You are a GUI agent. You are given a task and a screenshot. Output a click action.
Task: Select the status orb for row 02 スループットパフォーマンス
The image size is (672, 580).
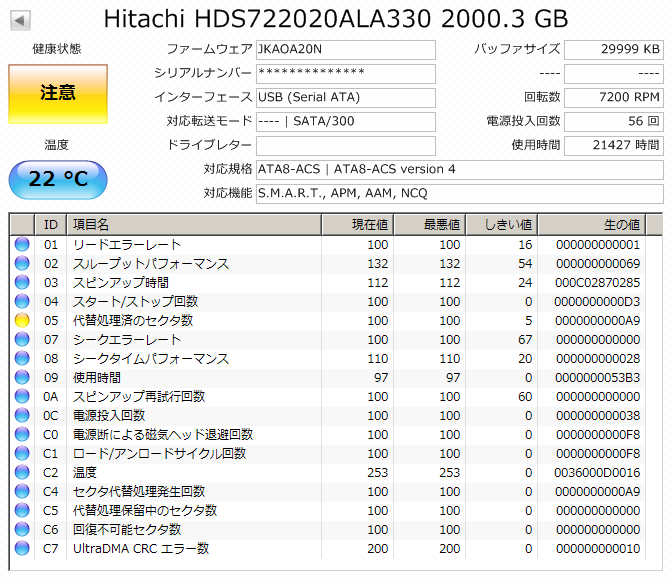(22, 263)
